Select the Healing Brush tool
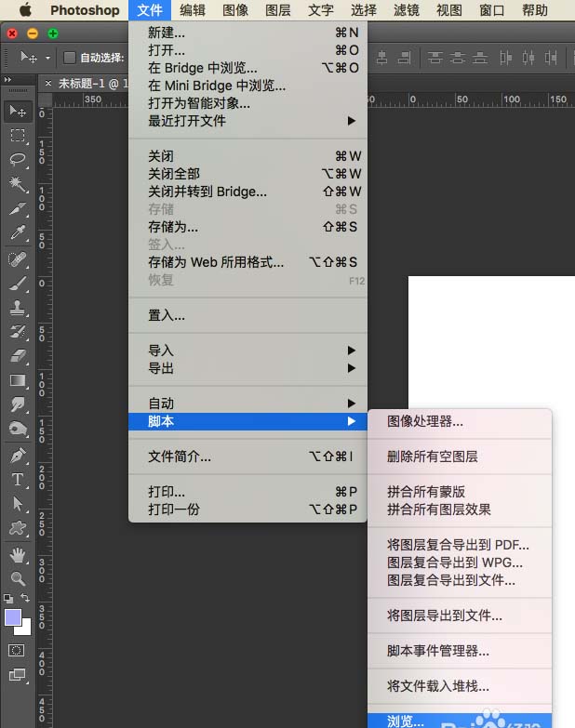Viewport: 575px width, 728px height. pyautogui.click(x=18, y=259)
